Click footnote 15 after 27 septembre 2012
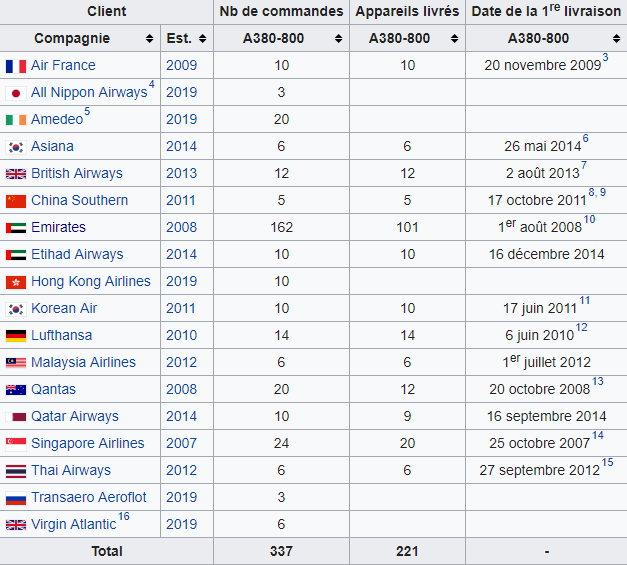Screen dimensions: 627x565 point(607,462)
